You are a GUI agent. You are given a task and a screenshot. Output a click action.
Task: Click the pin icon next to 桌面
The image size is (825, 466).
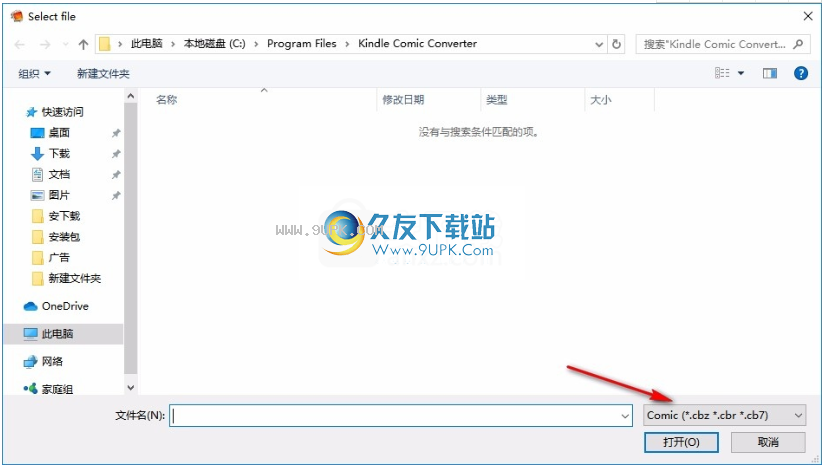click(x=116, y=133)
